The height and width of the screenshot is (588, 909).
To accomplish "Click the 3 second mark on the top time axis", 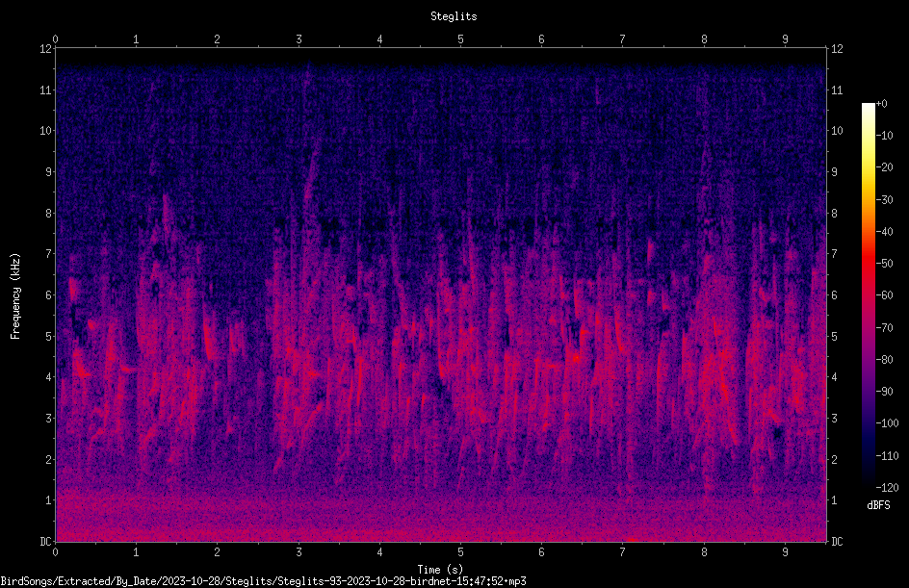I will pos(299,39).
